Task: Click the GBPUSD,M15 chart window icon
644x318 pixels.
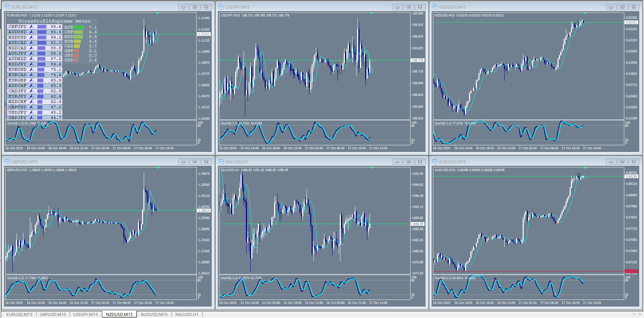Action: coord(7,162)
